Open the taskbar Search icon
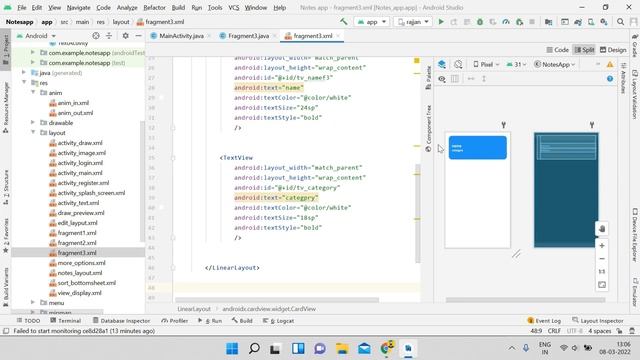 254,349
